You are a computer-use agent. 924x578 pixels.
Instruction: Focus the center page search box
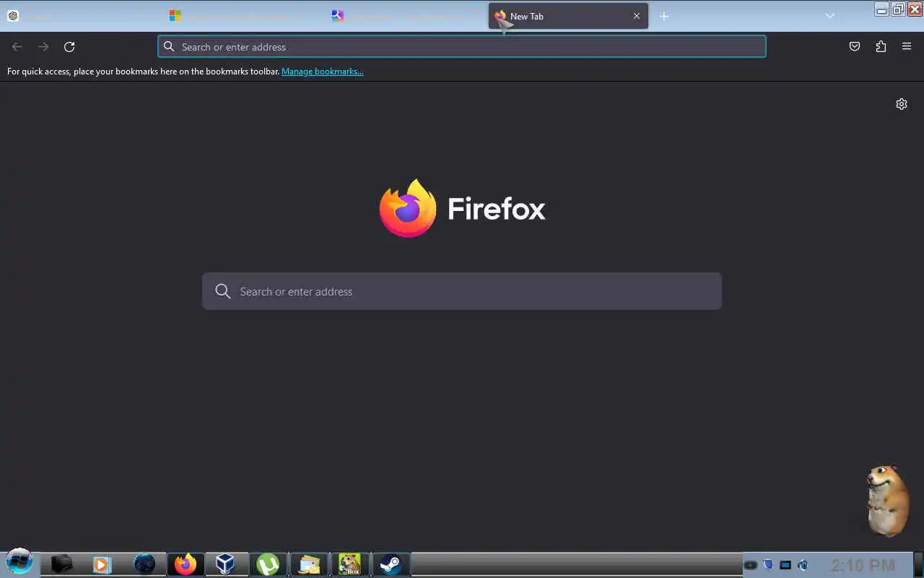click(x=462, y=291)
